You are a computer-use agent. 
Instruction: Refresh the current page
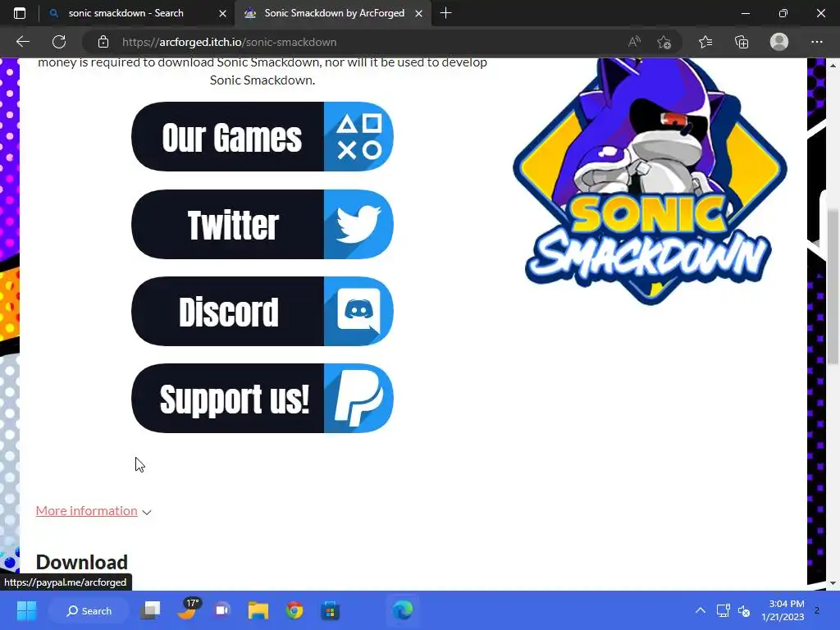tap(59, 42)
